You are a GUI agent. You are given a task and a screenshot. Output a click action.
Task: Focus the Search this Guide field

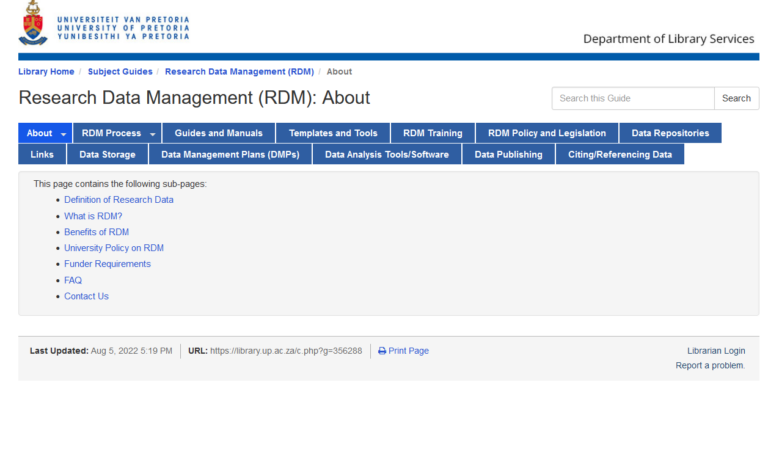tap(632, 98)
